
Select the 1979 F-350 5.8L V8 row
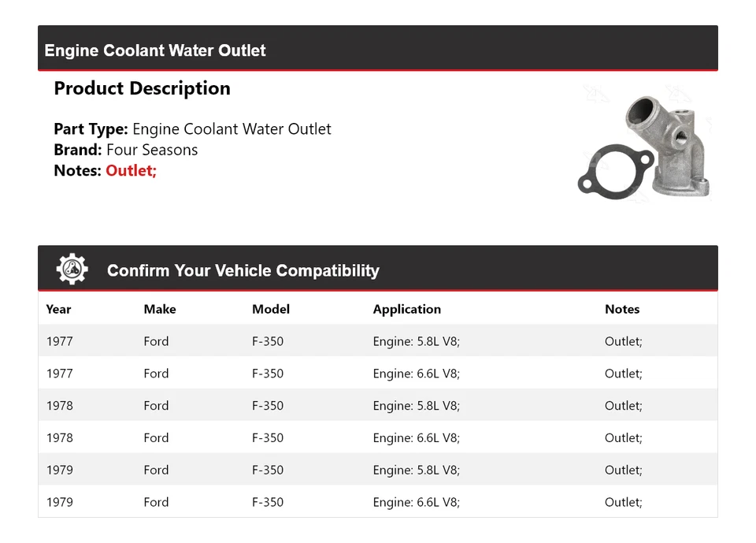pos(377,470)
